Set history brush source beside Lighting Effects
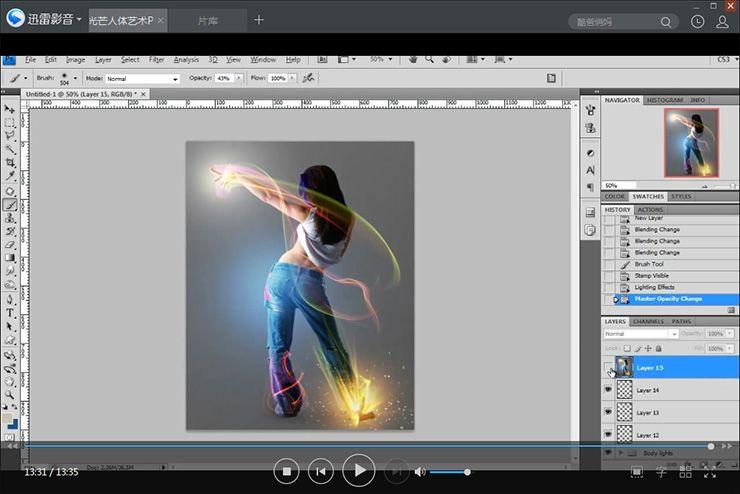The width and height of the screenshot is (740, 494). click(609, 287)
